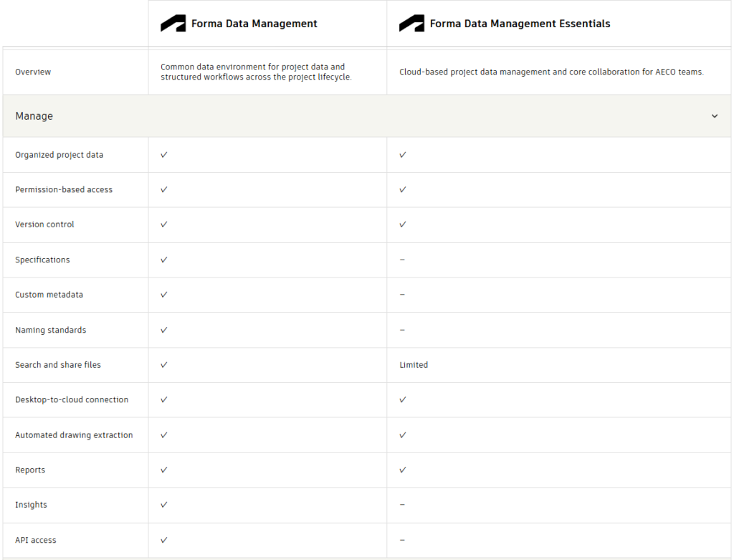Screen dimensions: 734x560
Task: Click the Common data environment overview description
Action: [x=256, y=72]
